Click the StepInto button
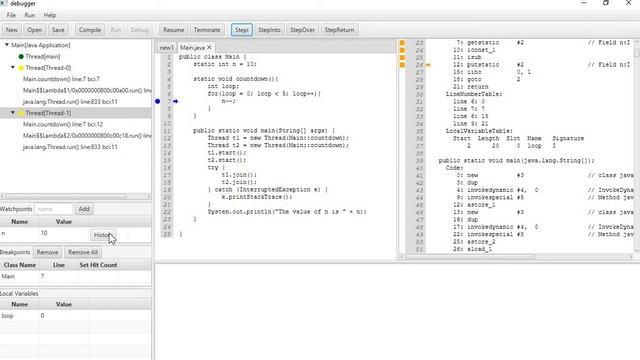Screen dimensions: 640x360 coord(269,30)
